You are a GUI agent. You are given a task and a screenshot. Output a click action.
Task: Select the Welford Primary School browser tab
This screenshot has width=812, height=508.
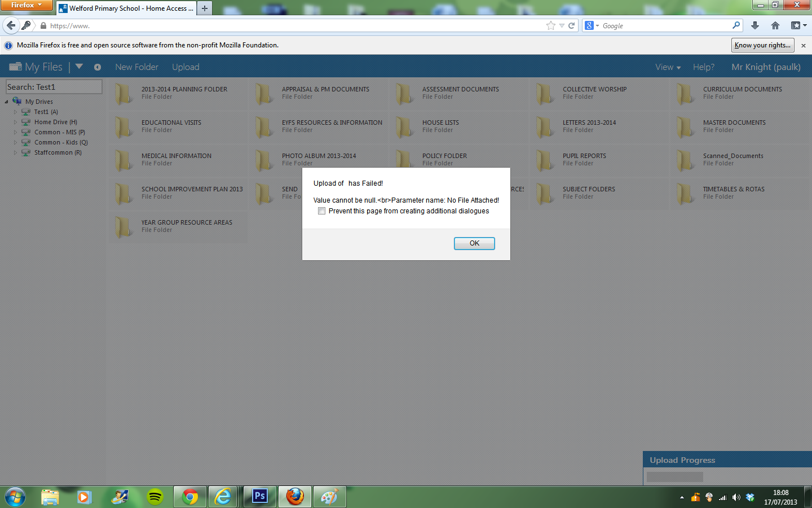pyautogui.click(x=124, y=8)
